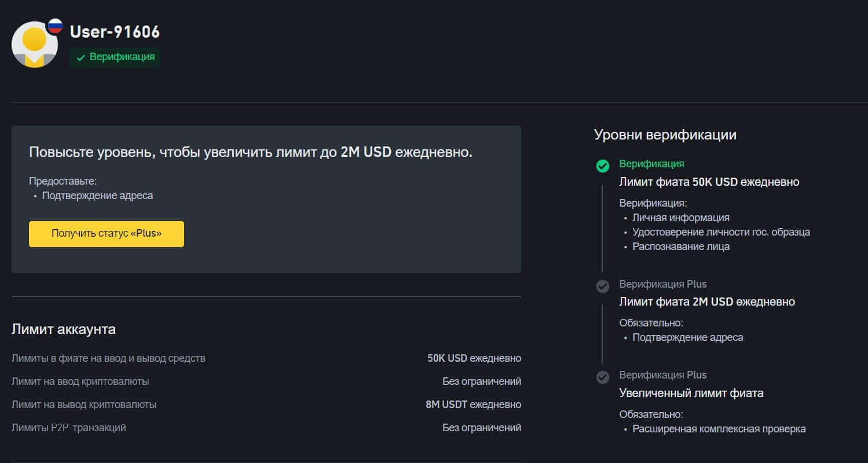
Task: Click Расширенная комплексная проверка requirement
Action: (719, 429)
